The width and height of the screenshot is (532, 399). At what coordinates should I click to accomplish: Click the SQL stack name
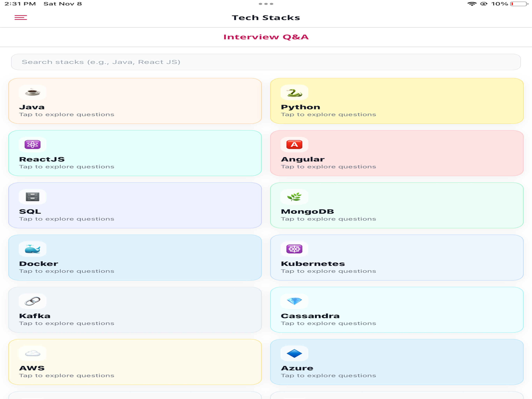(x=30, y=212)
